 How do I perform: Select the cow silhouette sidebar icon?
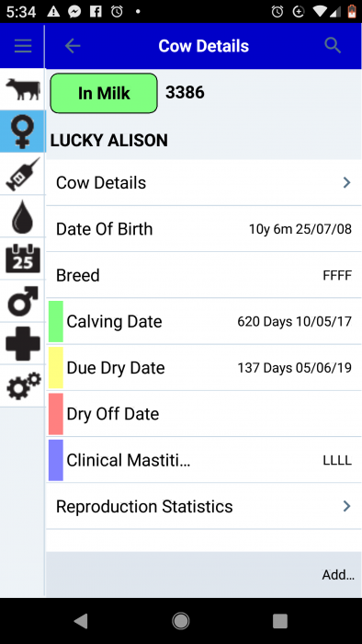point(23,89)
